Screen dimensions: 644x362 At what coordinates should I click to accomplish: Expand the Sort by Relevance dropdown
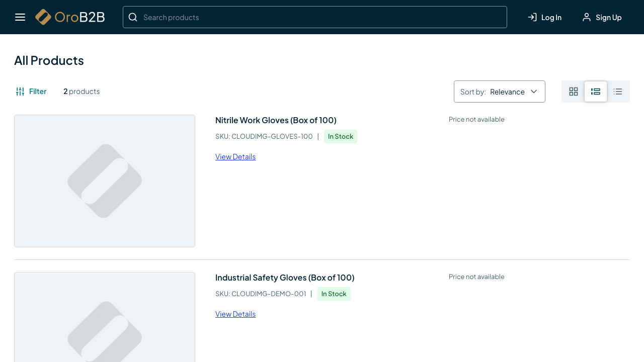(500, 92)
